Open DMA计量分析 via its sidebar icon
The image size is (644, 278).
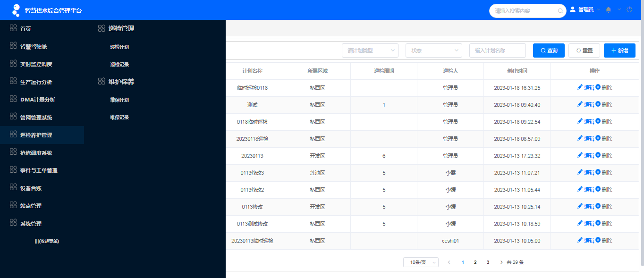tap(13, 99)
